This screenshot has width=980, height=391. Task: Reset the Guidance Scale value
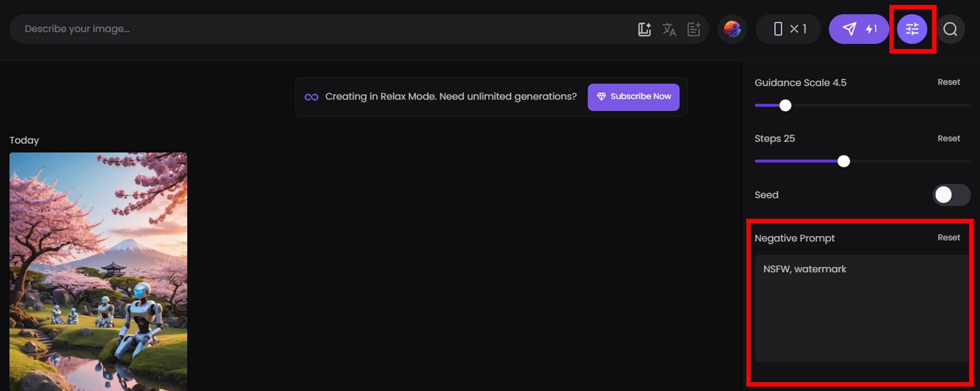pos(949,82)
